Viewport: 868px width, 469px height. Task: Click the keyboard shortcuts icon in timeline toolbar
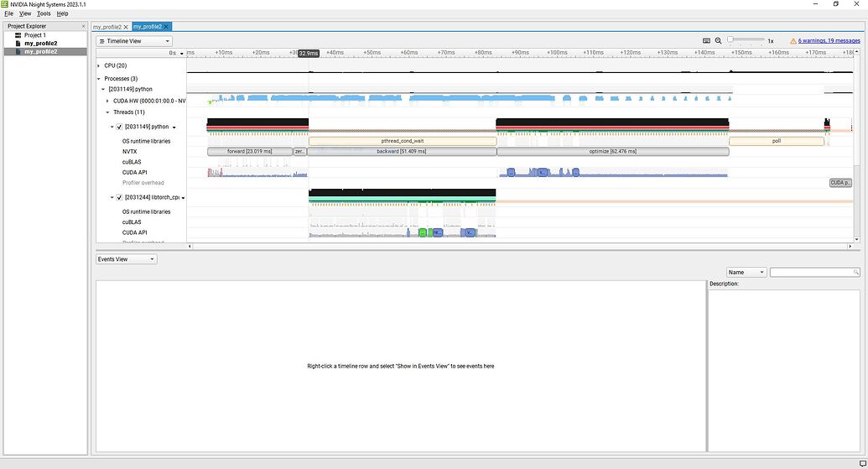tap(706, 40)
